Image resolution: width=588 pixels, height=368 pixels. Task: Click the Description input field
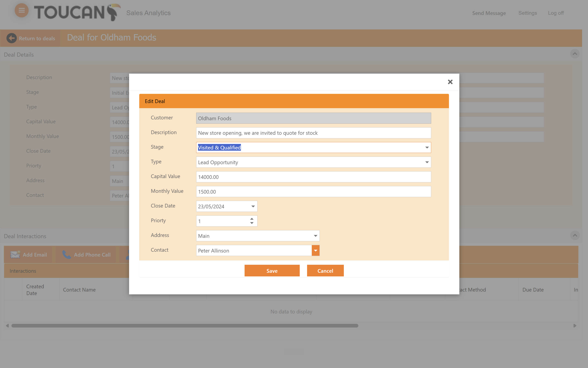pos(313,133)
